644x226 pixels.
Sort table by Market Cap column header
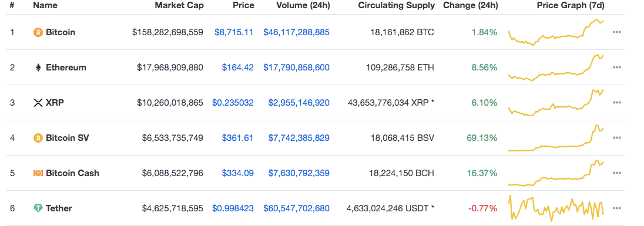coord(179,5)
